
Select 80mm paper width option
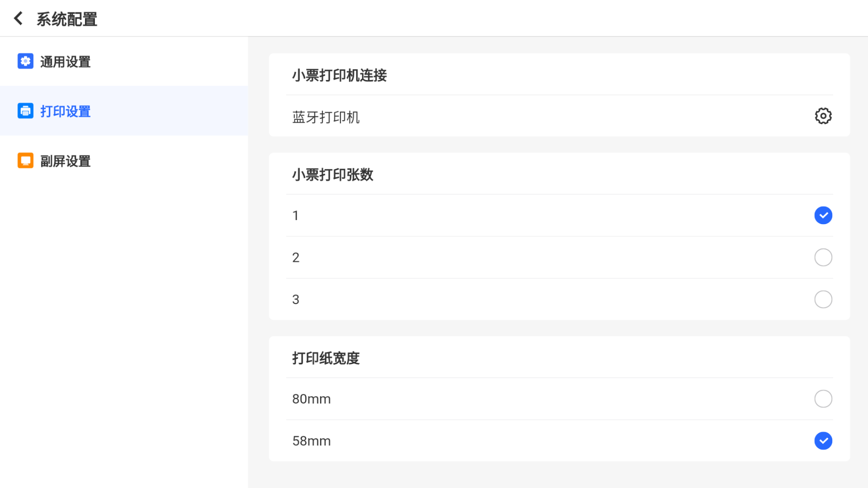[823, 399]
